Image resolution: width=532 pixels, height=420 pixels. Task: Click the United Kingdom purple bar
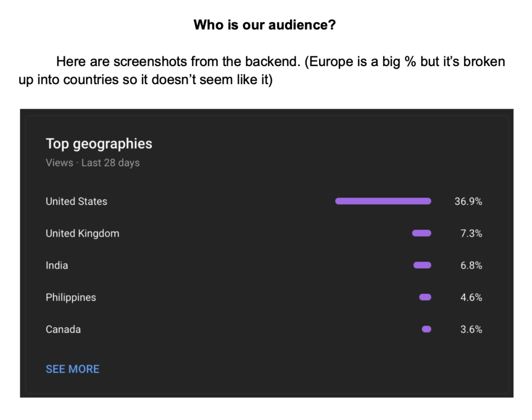422,233
